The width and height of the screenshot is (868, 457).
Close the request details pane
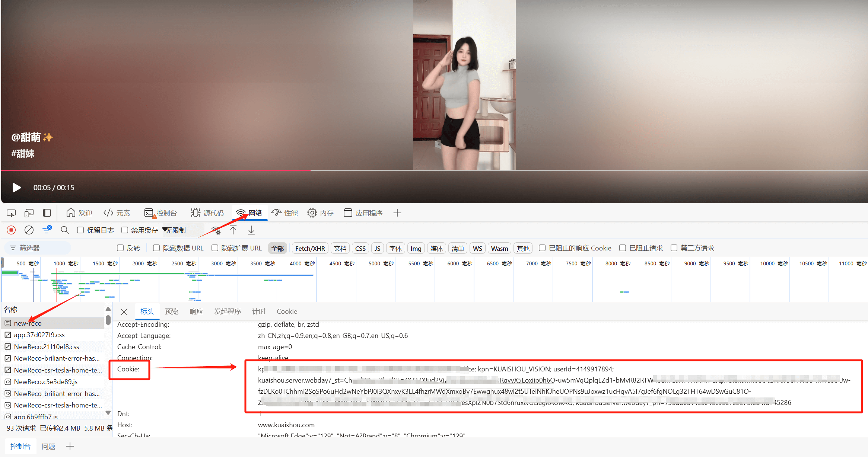(124, 311)
